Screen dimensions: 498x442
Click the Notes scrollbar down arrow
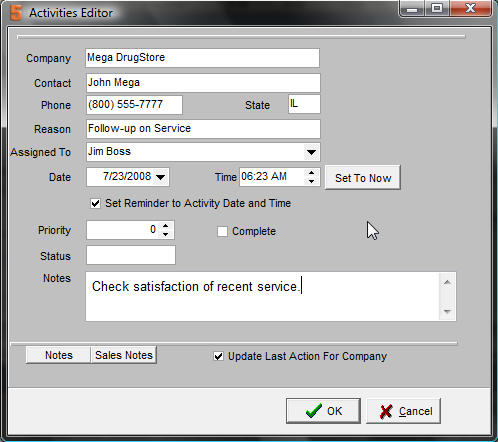coord(447,311)
